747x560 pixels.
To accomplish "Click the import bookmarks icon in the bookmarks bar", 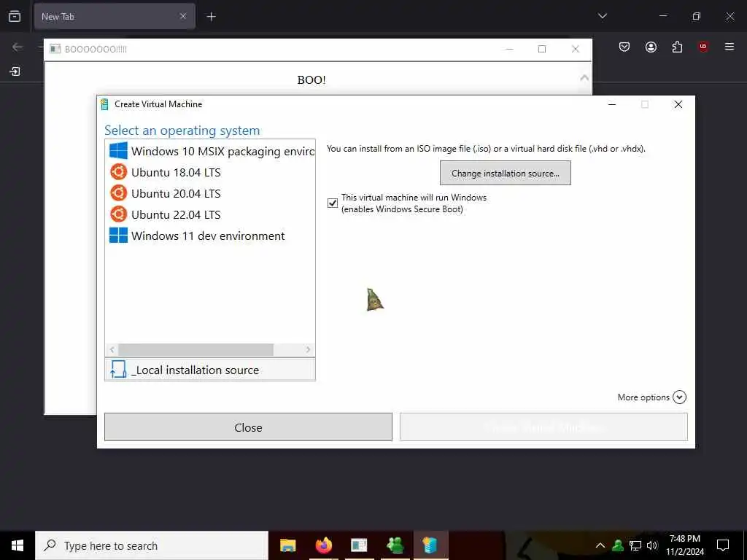I will [15, 71].
